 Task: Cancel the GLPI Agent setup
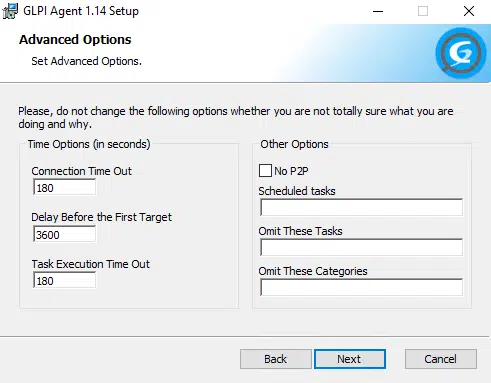(441, 359)
